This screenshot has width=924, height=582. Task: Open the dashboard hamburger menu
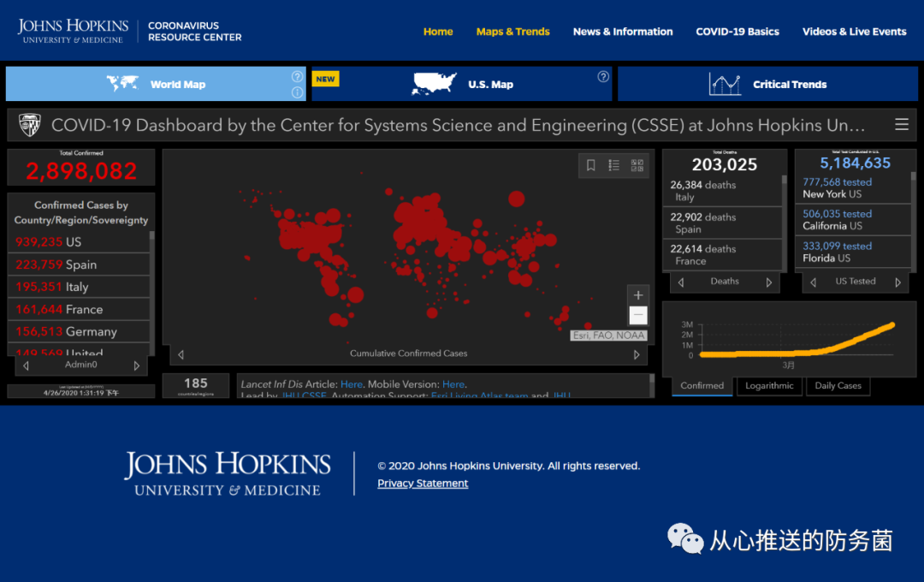tap(901, 124)
